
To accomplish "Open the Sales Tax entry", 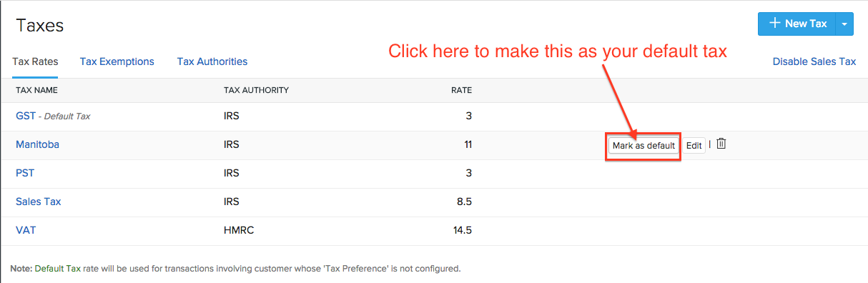I will click(39, 202).
